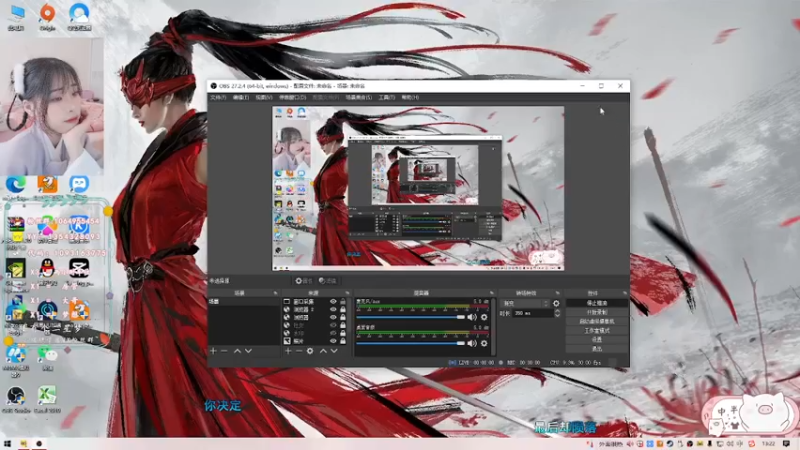Click the transition duration 300 ms field

(x=533, y=313)
